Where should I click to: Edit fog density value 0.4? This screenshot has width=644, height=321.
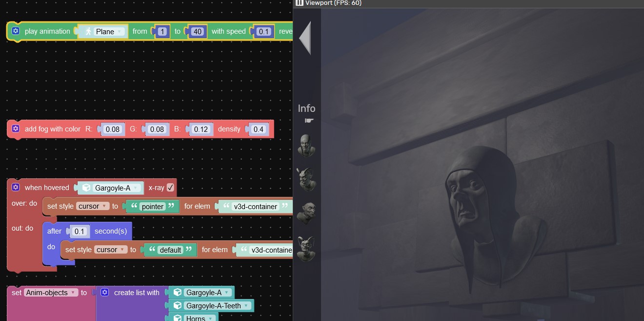(x=259, y=129)
